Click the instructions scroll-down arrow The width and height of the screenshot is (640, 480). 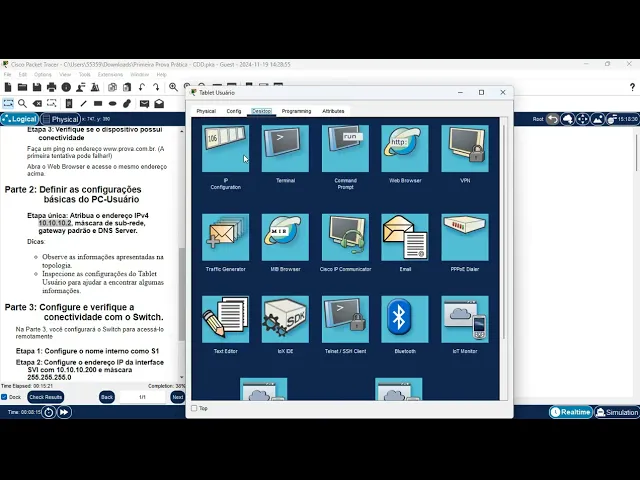coord(182,378)
